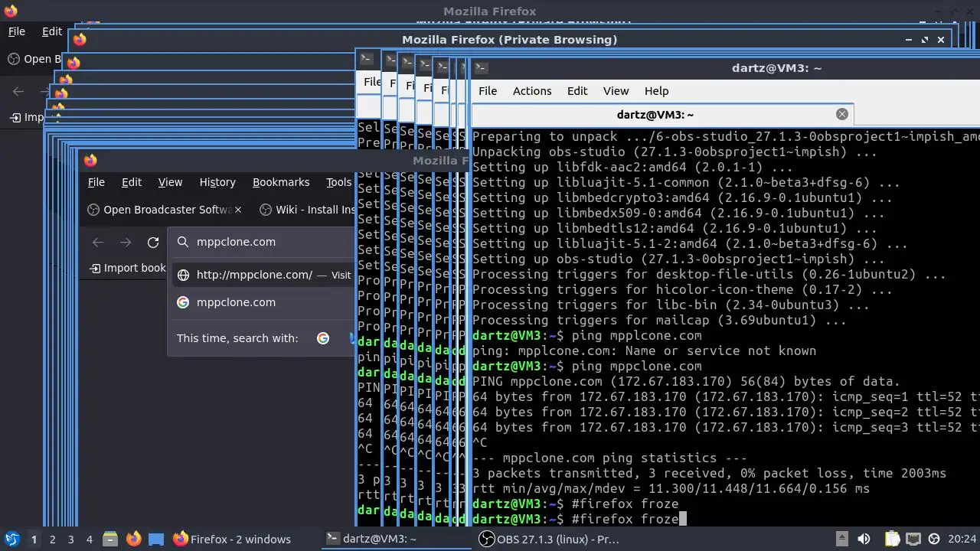Click show desktop panel icon
Screen dimensions: 980x551
point(156,539)
